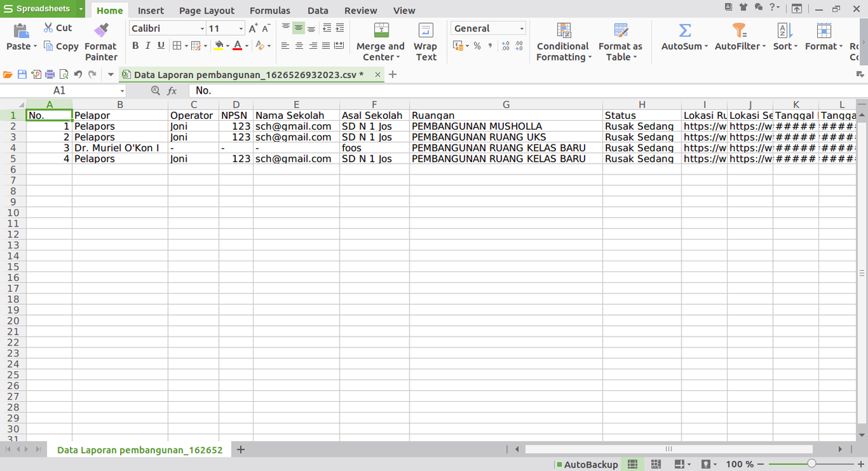868x471 pixels.
Task: Align cell text right
Action: 313,45
